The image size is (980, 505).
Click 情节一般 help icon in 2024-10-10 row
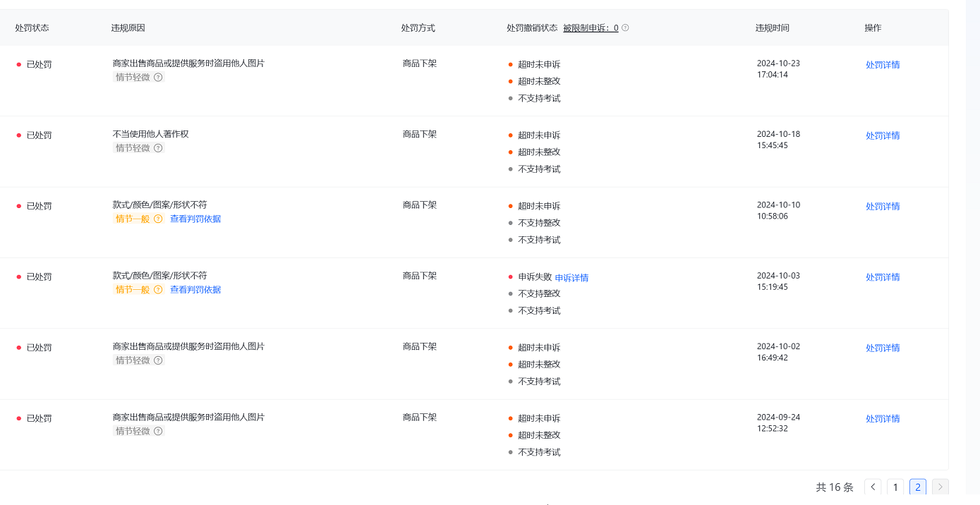tap(158, 219)
